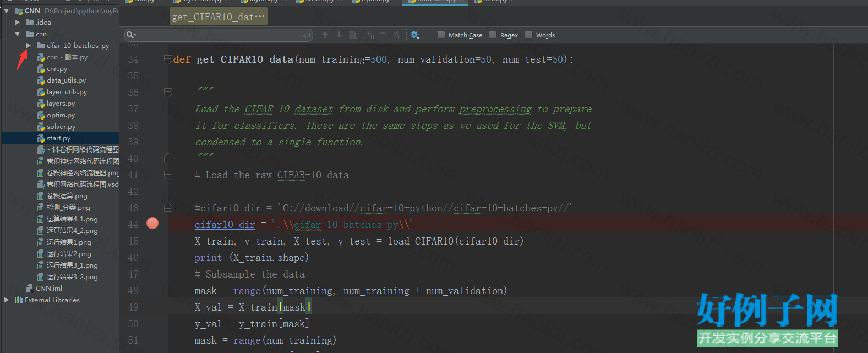This screenshot has height=353, width=868.
Task: Open start.py in project tree
Action: coord(58,138)
